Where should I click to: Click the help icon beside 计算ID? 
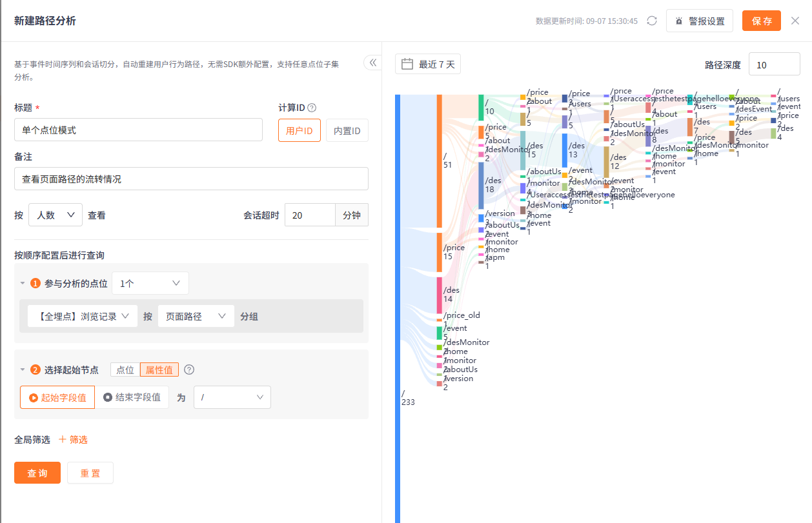click(312, 108)
